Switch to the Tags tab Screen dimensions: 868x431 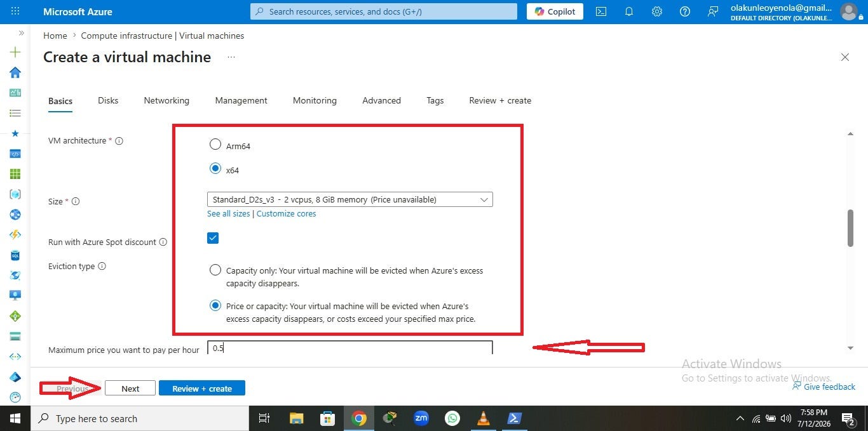[435, 100]
